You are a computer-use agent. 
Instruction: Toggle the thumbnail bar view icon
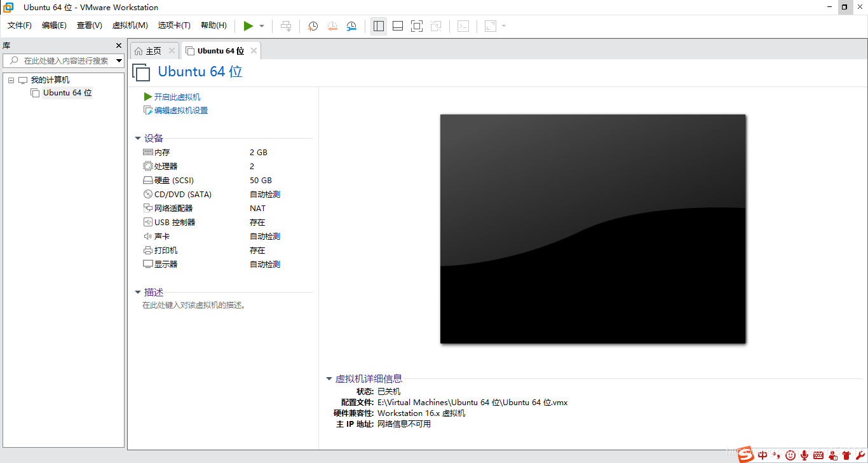tap(398, 26)
